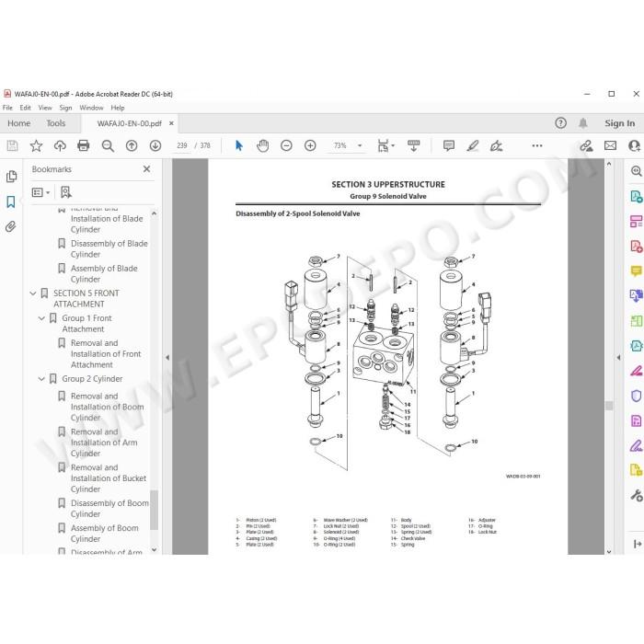Send file by email icon
This screenshot has height=644, width=644.
pyautogui.click(x=610, y=145)
